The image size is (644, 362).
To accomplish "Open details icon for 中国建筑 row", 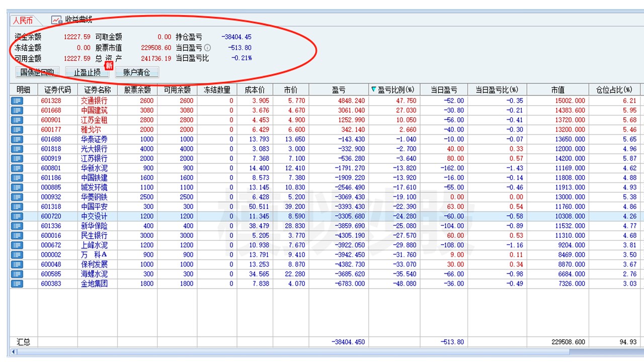I will tap(17, 110).
